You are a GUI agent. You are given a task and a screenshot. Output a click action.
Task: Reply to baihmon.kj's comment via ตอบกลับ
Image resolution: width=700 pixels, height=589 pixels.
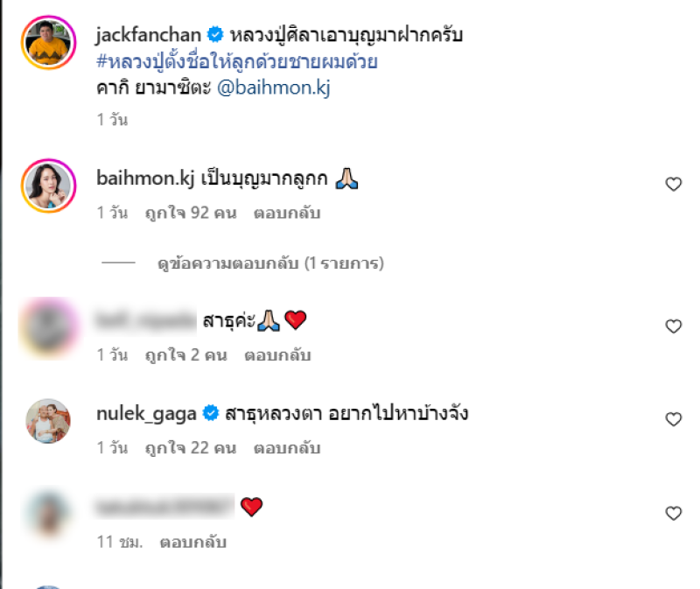(x=287, y=213)
